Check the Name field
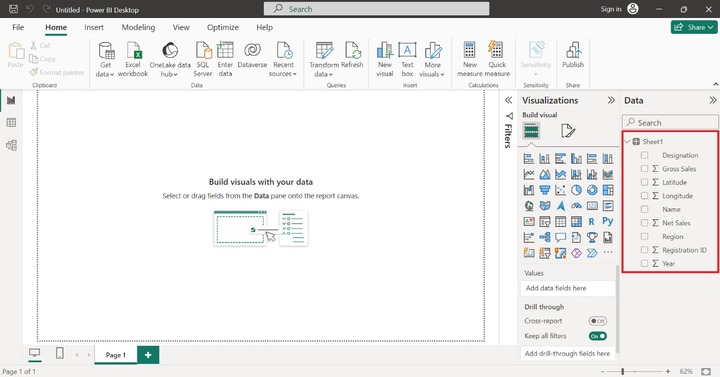The width and height of the screenshot is (720, 377). click(x=644, y=209)
